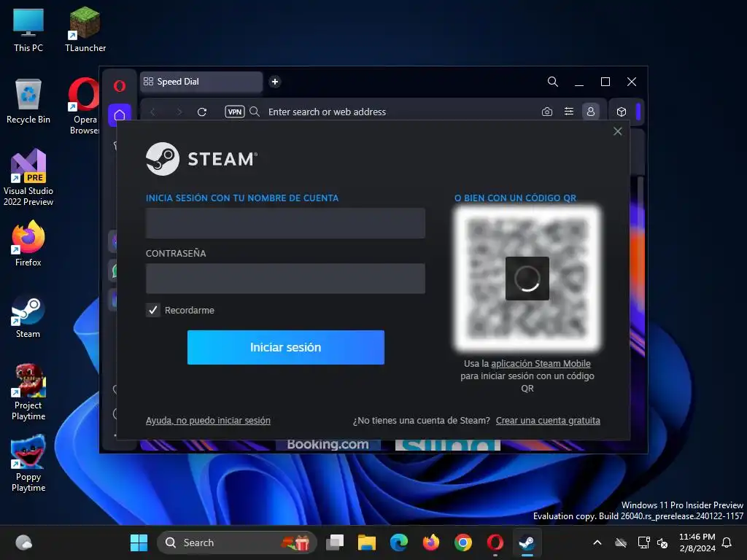Screen dimensions: 747x560
Task: Open the clock showing 11:46 PM
Action: tap(697, 542)
